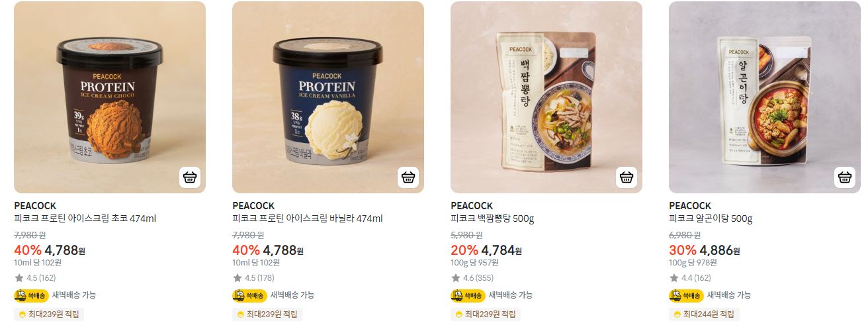Open 알곤이탕 pouch product image
868x335 pixels.
765,97
